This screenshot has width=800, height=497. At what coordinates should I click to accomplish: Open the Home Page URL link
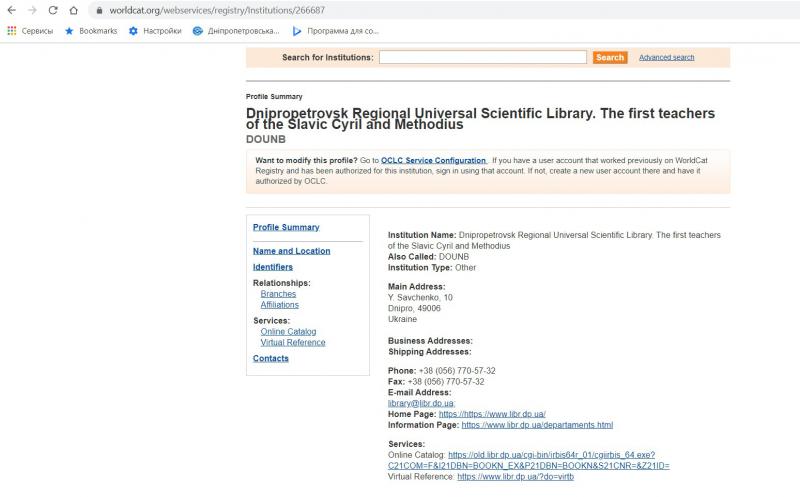coord(492,414)
